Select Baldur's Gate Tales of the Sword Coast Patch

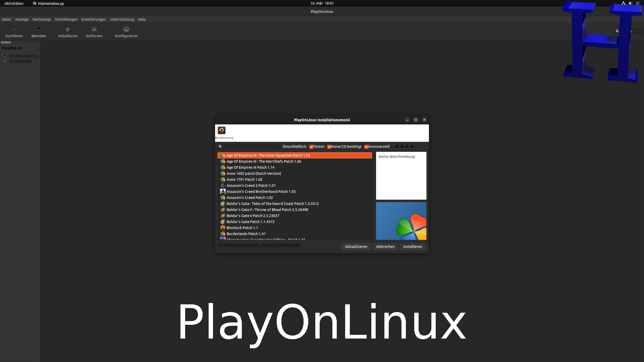[x=294, y=203]
